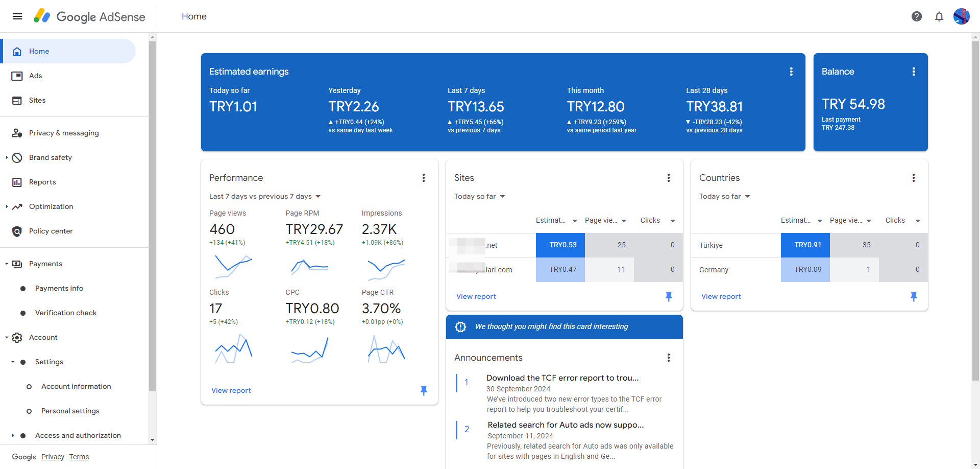Open Sites card three-dot menu

tap(669, 178)
